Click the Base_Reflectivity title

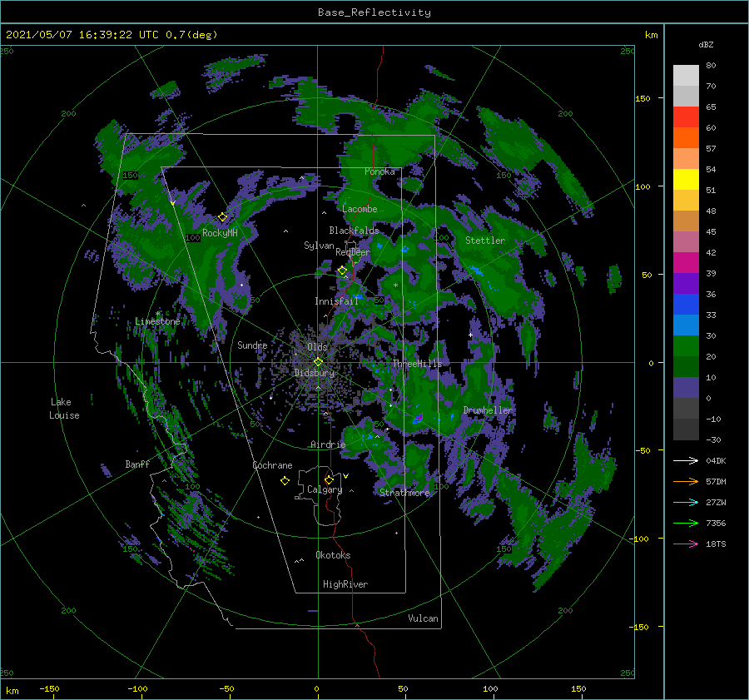(x=374, y=12)
